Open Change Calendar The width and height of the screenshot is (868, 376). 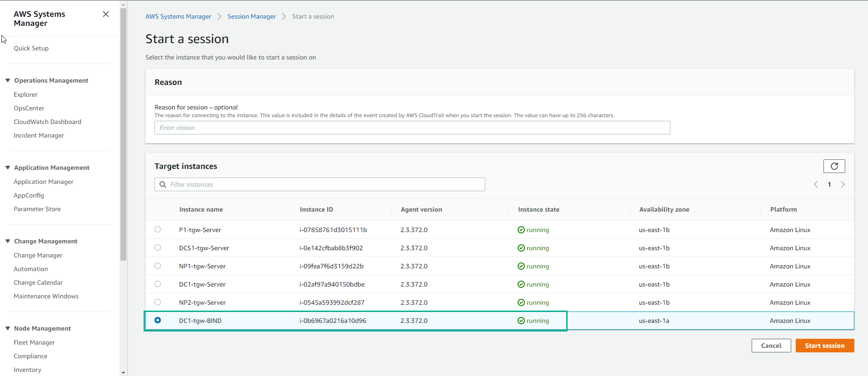pyautogui.click(x=38, y=282)
